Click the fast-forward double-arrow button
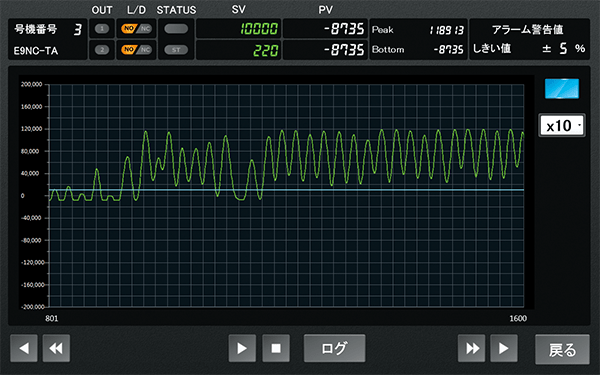The height and width of the screenshot is (375, 600). pyautogui.click(x=471, y=348)
